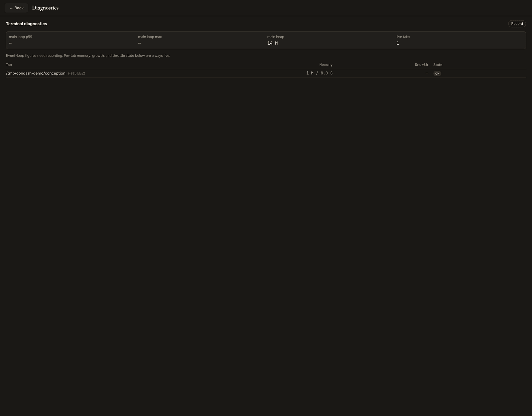Go back with the Back button
532x416 pixels.
tap(16, 8)
